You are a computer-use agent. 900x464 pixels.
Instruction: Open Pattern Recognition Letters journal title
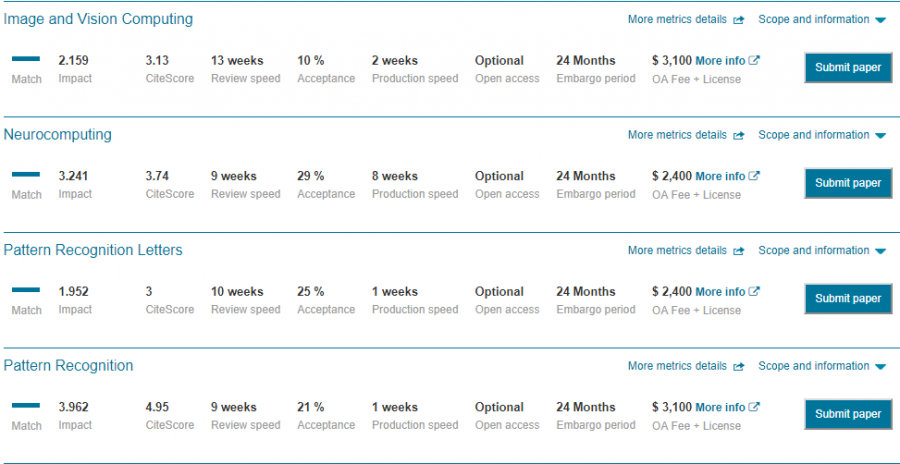(x=93, y=250)
